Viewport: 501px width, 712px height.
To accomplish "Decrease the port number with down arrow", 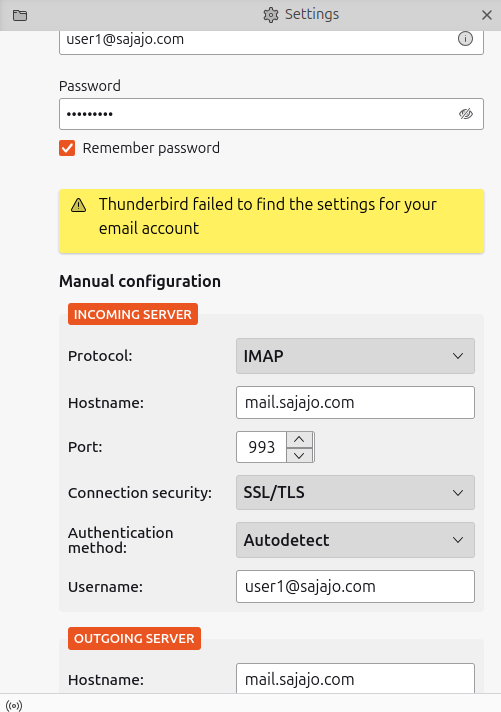I will [299, 455].
